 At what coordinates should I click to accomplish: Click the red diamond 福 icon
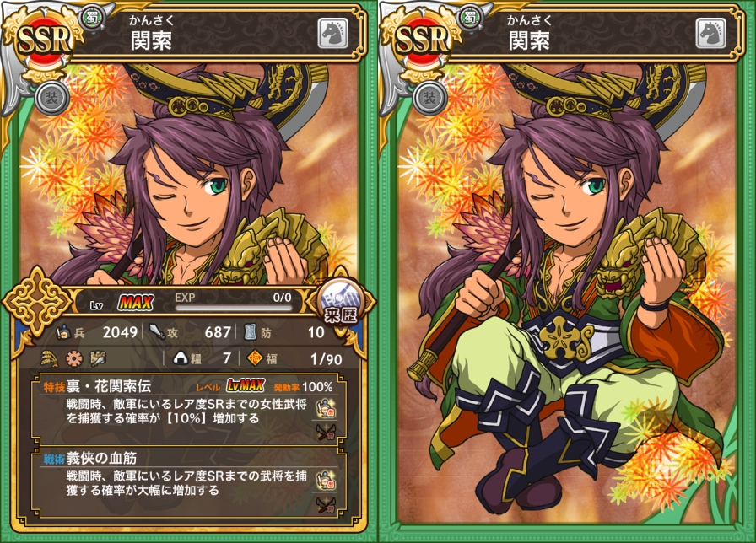255,358
